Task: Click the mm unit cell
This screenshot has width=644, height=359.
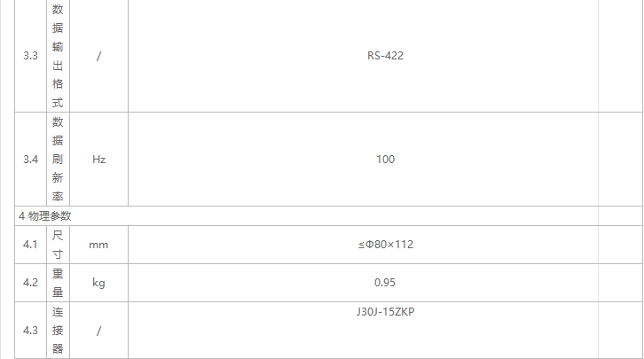Action: 98,245
